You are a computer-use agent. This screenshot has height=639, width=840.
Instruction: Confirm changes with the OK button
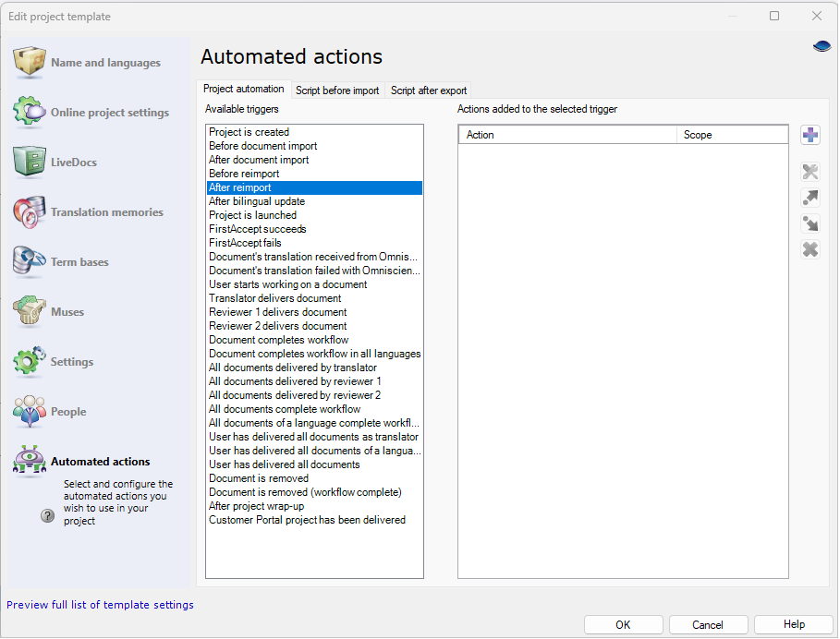coord(623,624)
